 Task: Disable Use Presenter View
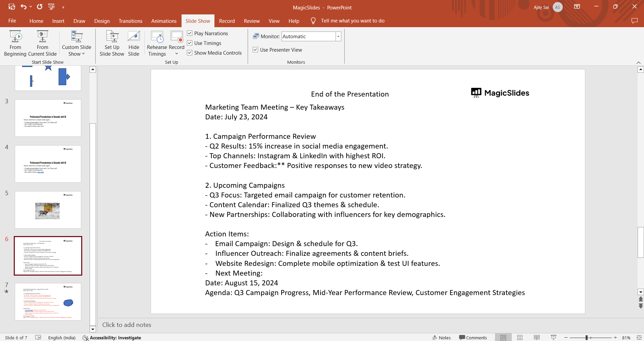(256, 50)
